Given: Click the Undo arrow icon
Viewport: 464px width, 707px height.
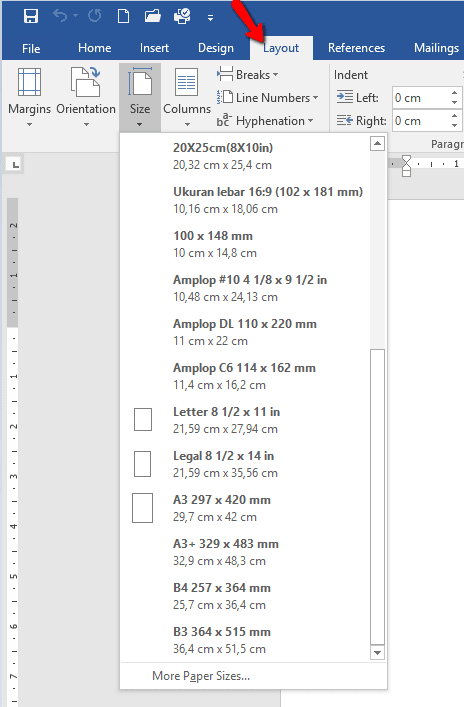Looking at the screenshot, I should 60,16.
